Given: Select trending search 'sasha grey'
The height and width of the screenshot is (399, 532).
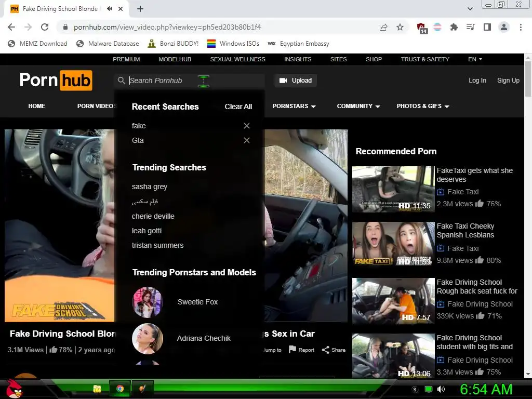Looking at the screenshot, I should 150,187.
